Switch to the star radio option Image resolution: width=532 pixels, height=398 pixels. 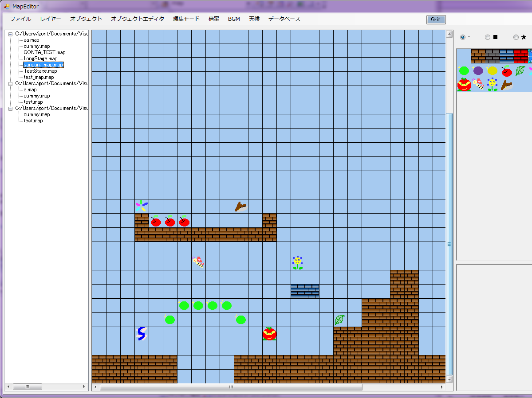point(516,37)
